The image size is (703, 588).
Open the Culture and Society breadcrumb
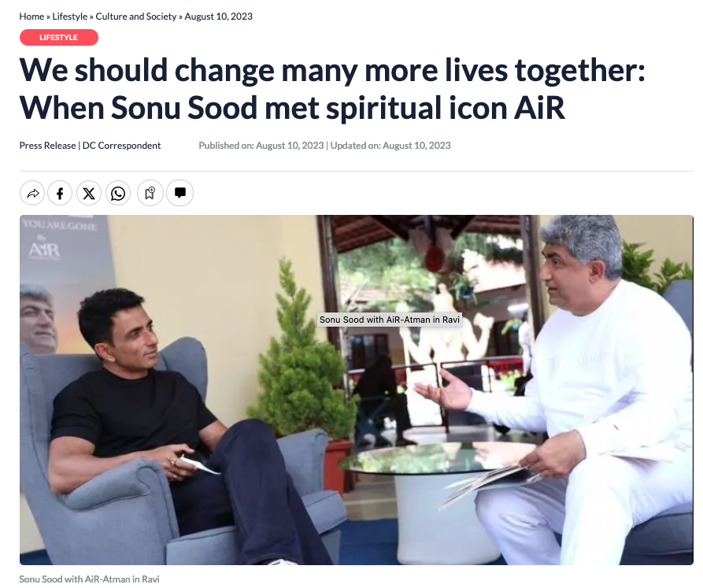[136, 17]
